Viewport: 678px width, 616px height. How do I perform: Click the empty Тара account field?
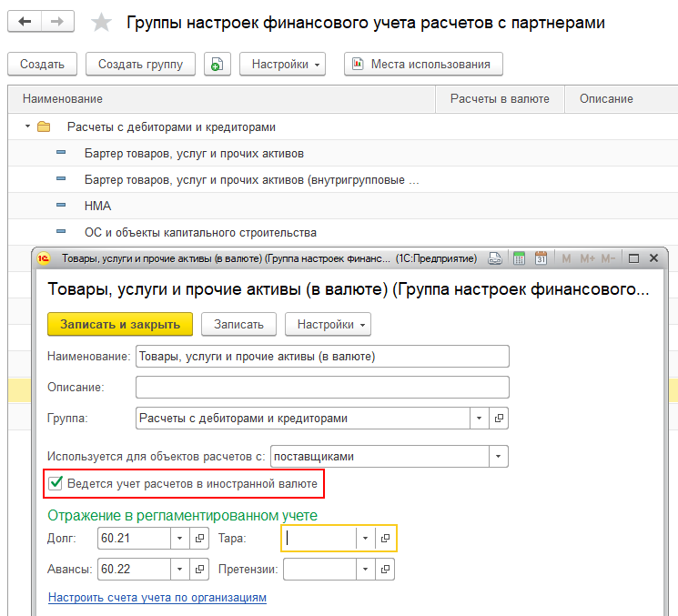click(320, 538)
